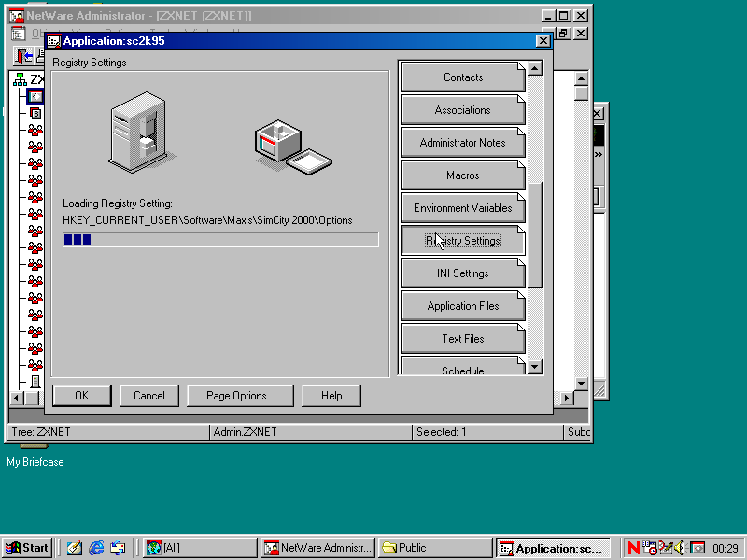Viewport: 747px width, 560px height.
Task: Open the Application Files page
Action: [463, 306]
